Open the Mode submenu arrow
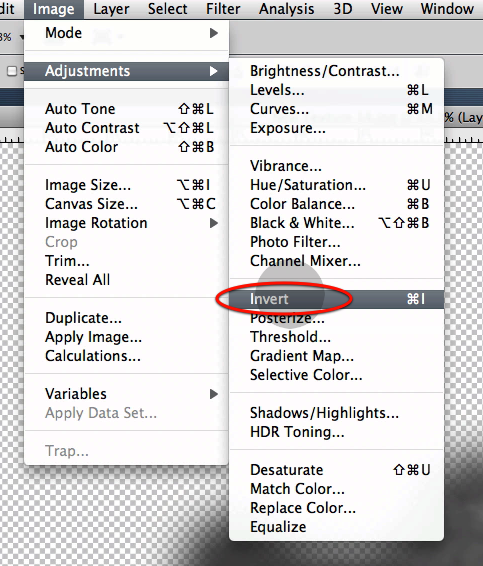 [x=214, y=33]
